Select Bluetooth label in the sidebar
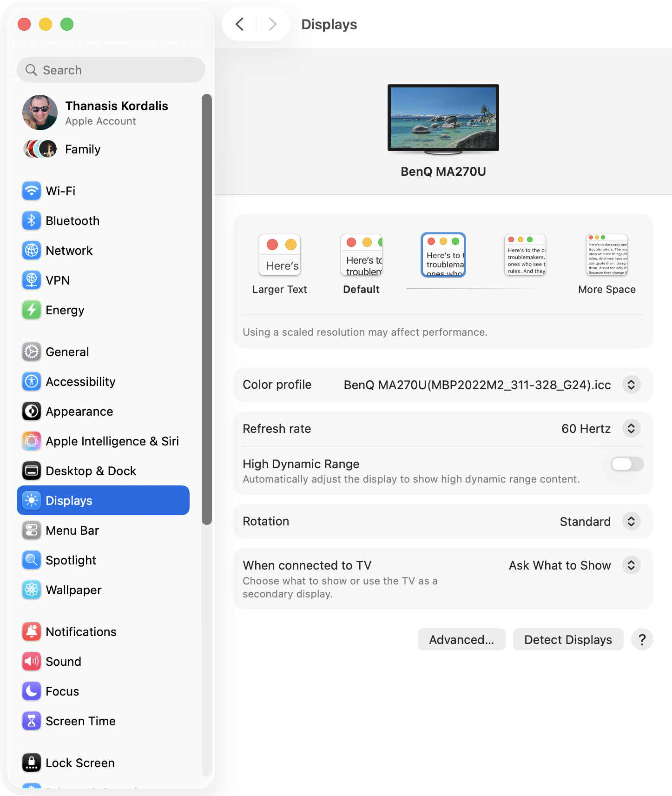672x796 pixels. (72, 221)
